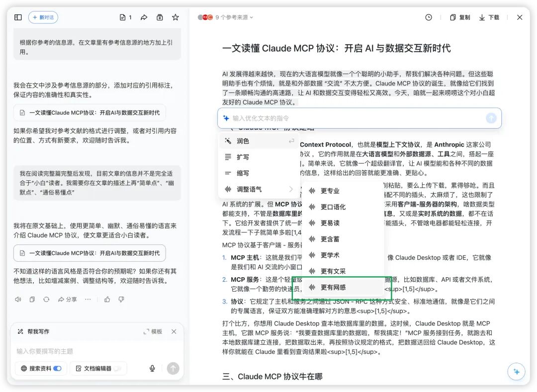This screenshot has height=392, width=537.
Task: Open the first 一文读懂Claude MCP协议 document card
Action: click(89, 113)
